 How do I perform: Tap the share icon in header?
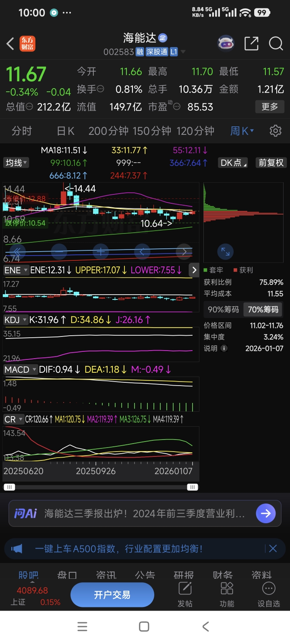251,43
